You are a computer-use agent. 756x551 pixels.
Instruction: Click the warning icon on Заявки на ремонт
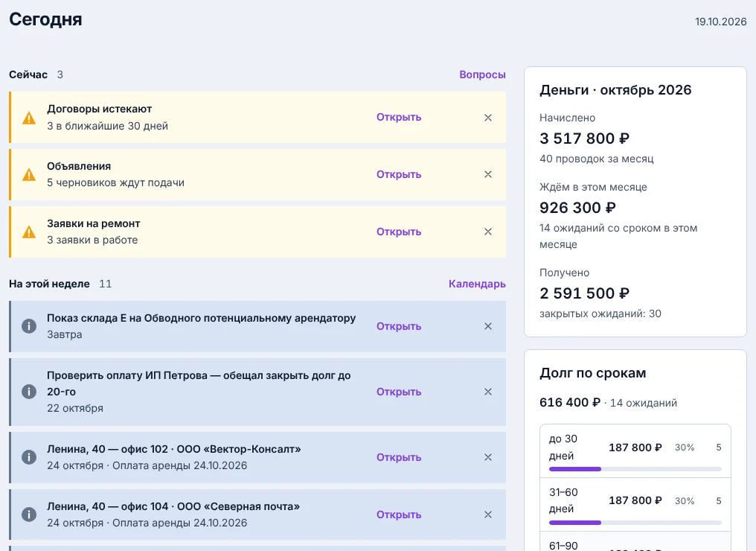pos(29,232)
